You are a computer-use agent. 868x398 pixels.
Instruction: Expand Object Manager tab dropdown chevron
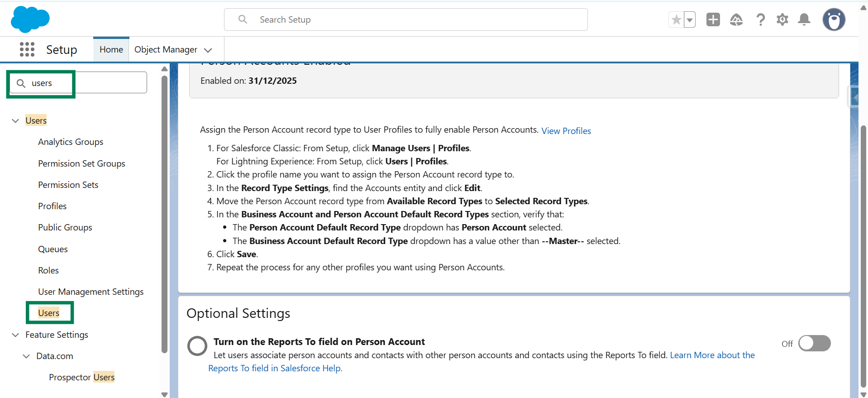click(x=208, y=50)
